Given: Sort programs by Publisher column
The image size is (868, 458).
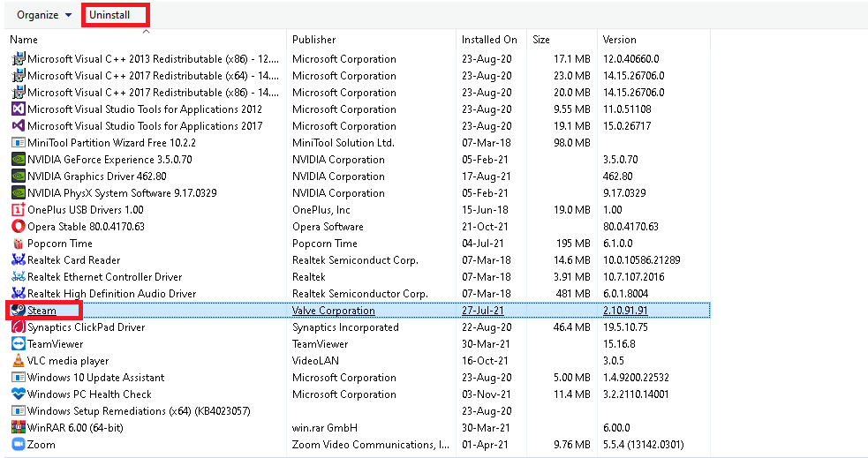Looking at the screenshot, I should [313, 40].
